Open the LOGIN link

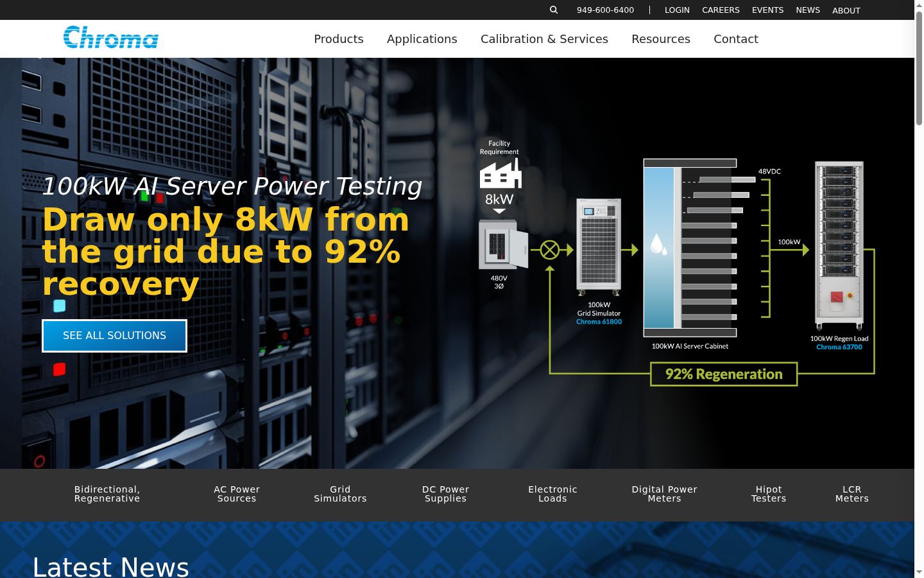(677, 10)
